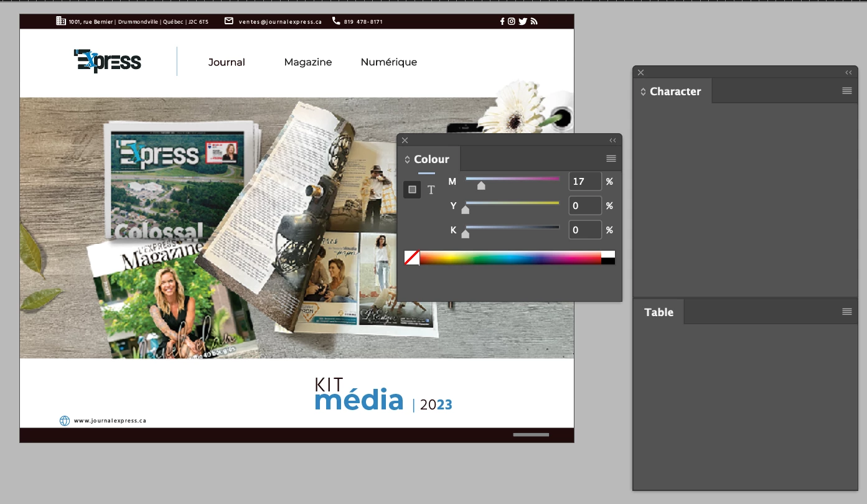867x504 pixels.
Task: Cycle Character panel view with tab arrows
Action: pyautogui.click(x=644, y=91)
